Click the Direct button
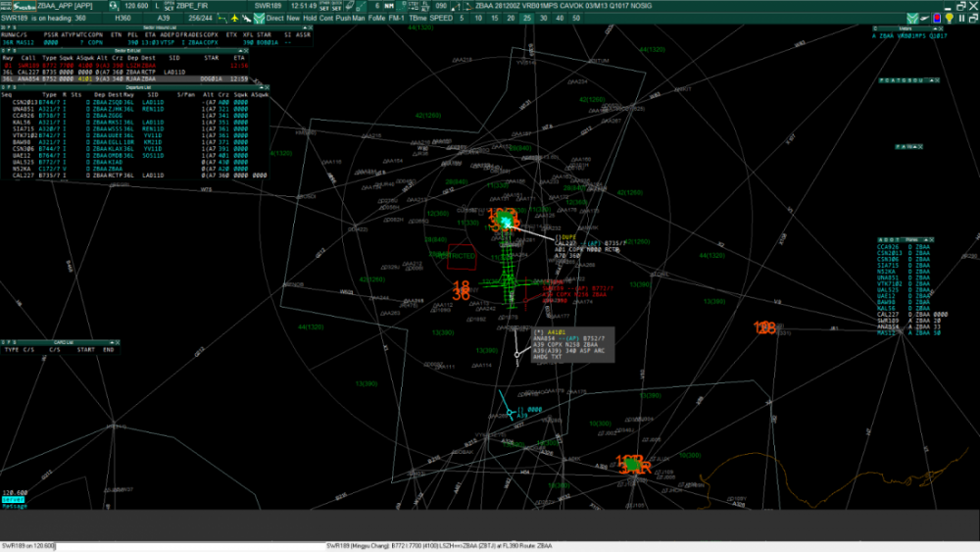 275,18
